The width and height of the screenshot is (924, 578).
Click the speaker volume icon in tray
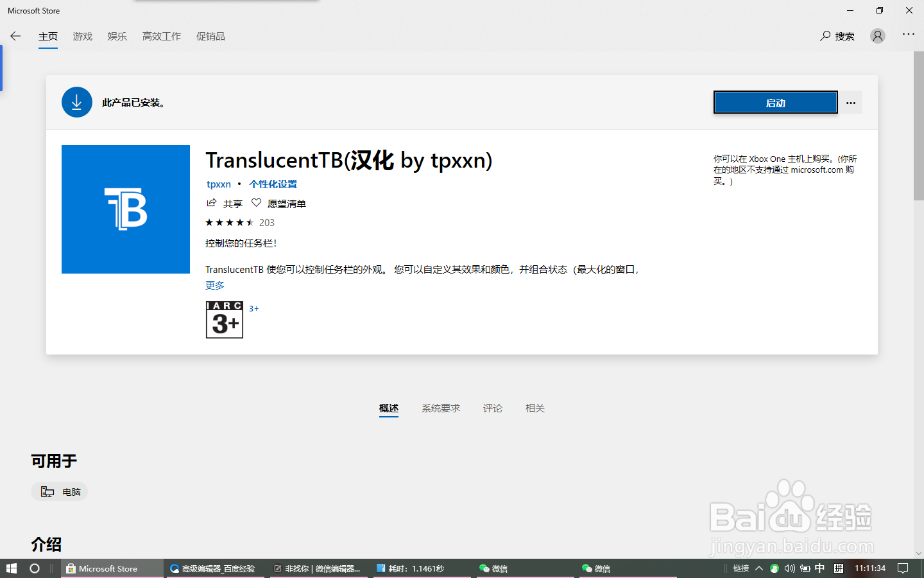pyautogui.click(x=790, y=568)
